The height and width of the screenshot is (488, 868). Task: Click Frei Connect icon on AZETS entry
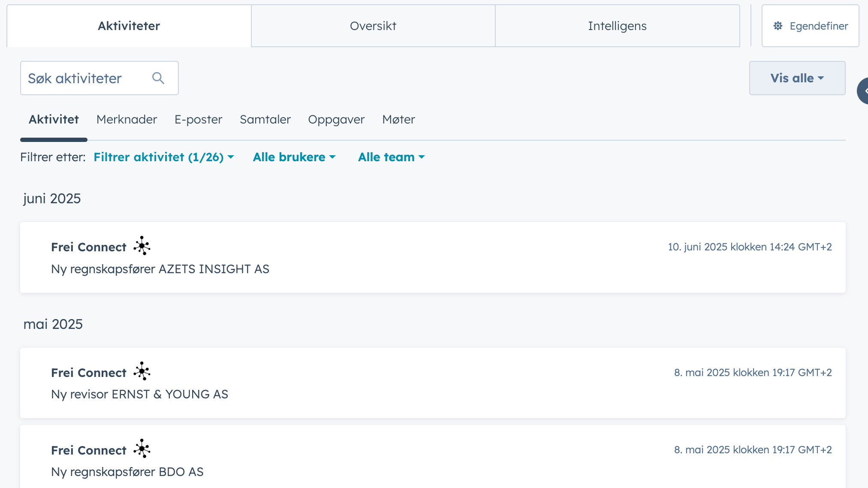click(x=142, y=246)
